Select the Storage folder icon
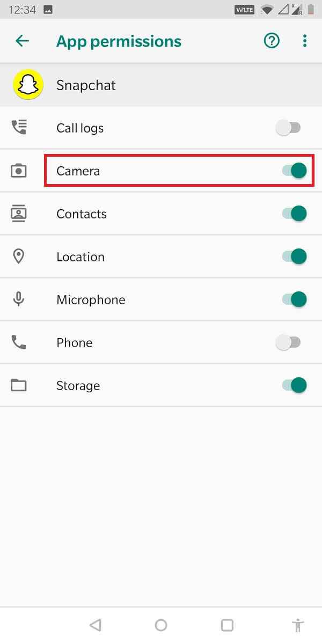Viewport: 322px width, 644px height. point(19,385)
